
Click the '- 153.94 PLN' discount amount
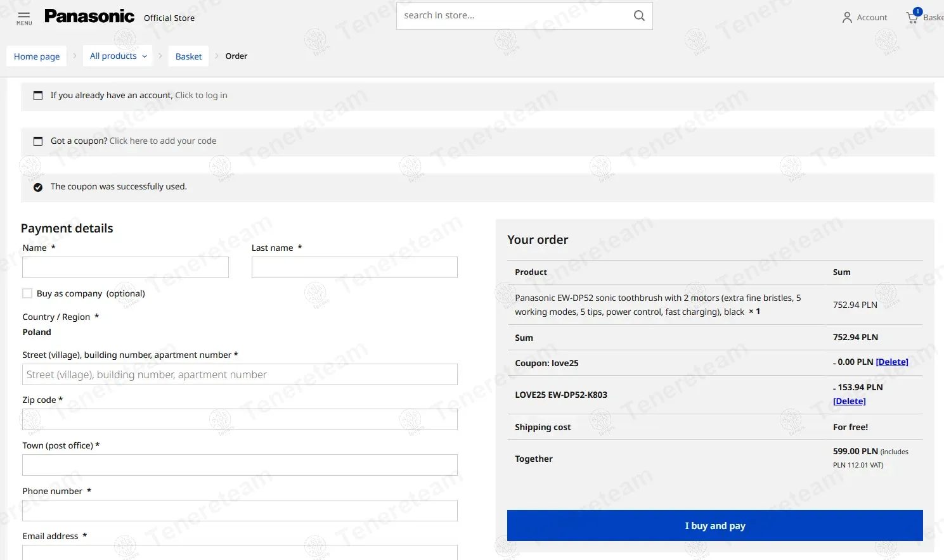(x=858, y=387)
